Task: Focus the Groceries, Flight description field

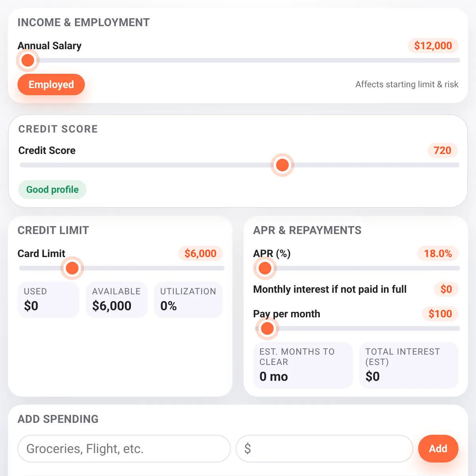Action: [x=124, y=449]
